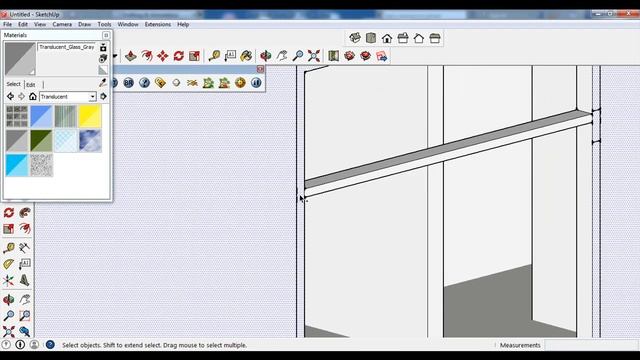The height and width of the screenshot is (360, 640).
Task: Select the cyan translucent glass swatch
Action: pyautogui.click(x=17, y=165)
